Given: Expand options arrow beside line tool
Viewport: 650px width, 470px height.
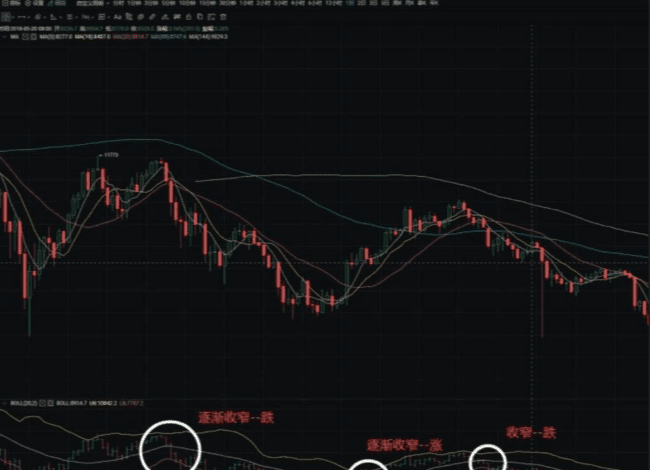Looking at the screenshot, I should [x=28, y=17].
